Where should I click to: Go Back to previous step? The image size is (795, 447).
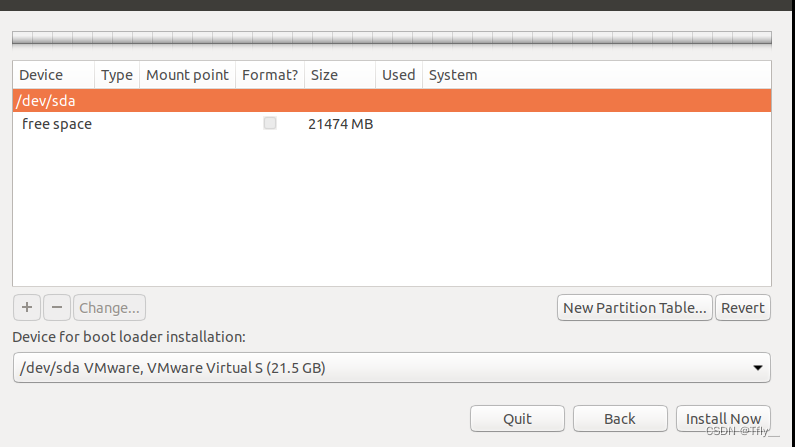pos(620,419)
